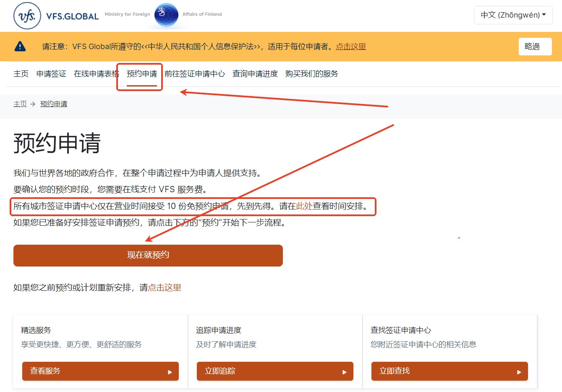562x392 pixels.
Task: Click arrow icon on 查看服务 button
Action: (170, 372)
